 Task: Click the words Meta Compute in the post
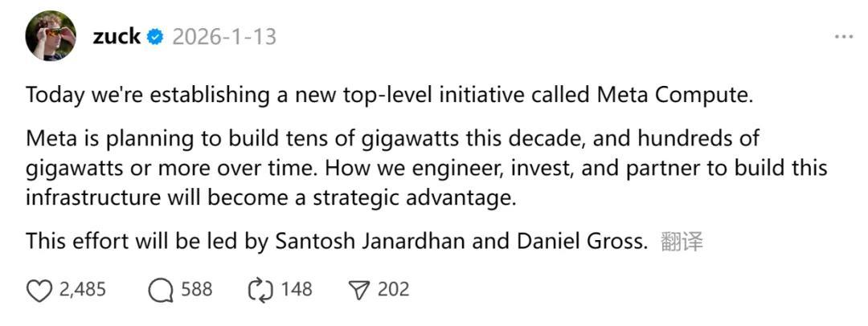[x=674, y=95]
